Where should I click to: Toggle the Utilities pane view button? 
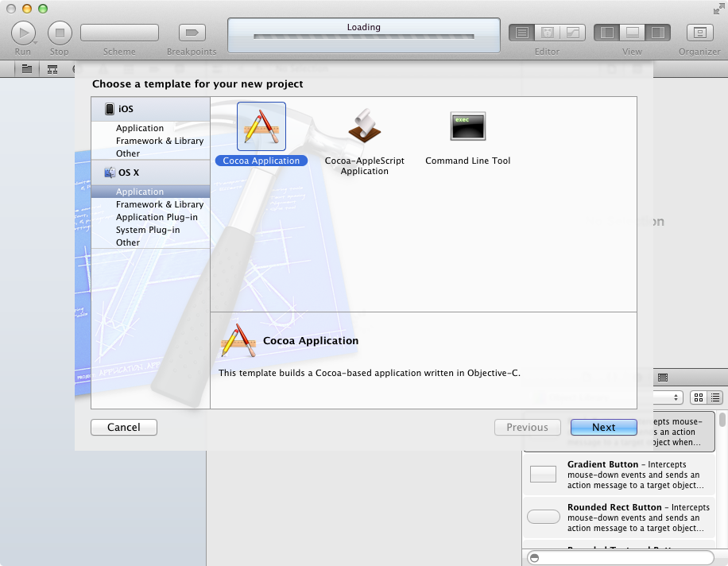[657, 33]
